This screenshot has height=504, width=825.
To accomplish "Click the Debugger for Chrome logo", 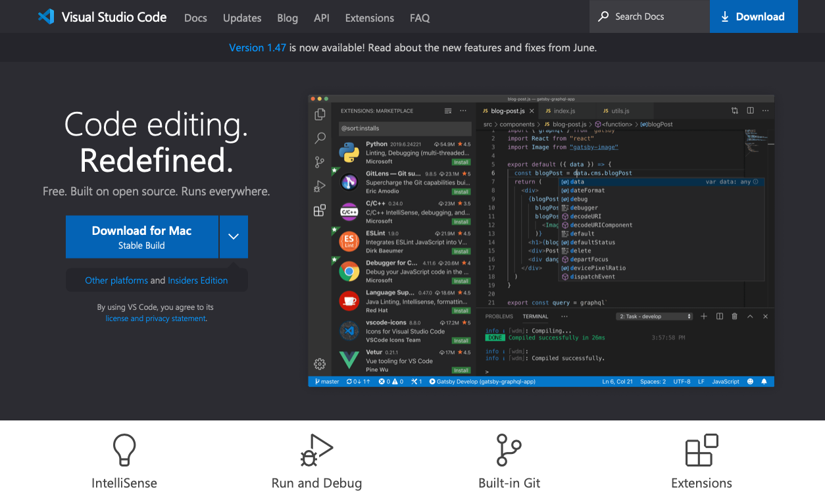I will coord(349,271).
